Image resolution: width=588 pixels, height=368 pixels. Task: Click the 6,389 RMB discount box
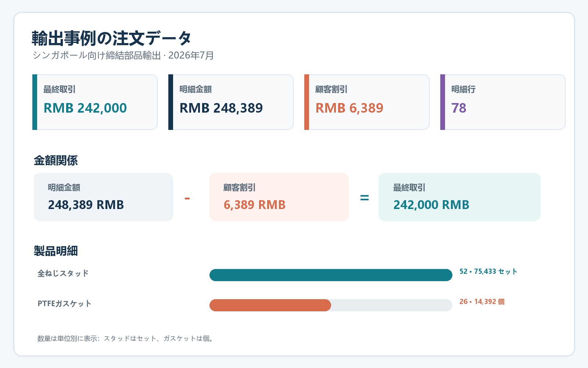(279, 197)
